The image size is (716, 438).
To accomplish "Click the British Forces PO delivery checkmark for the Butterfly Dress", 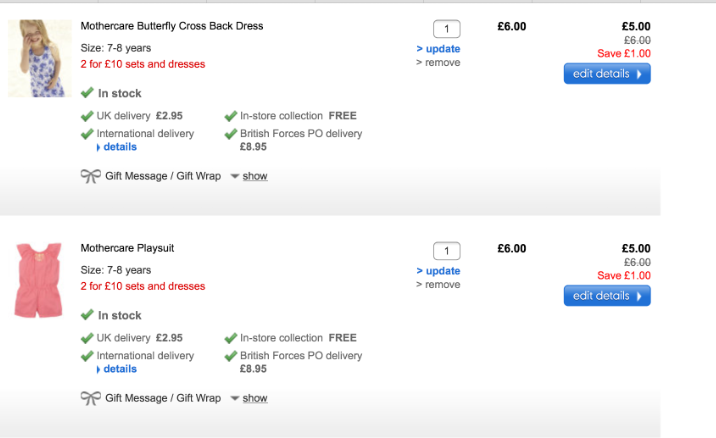I will (x=231, y=133).
